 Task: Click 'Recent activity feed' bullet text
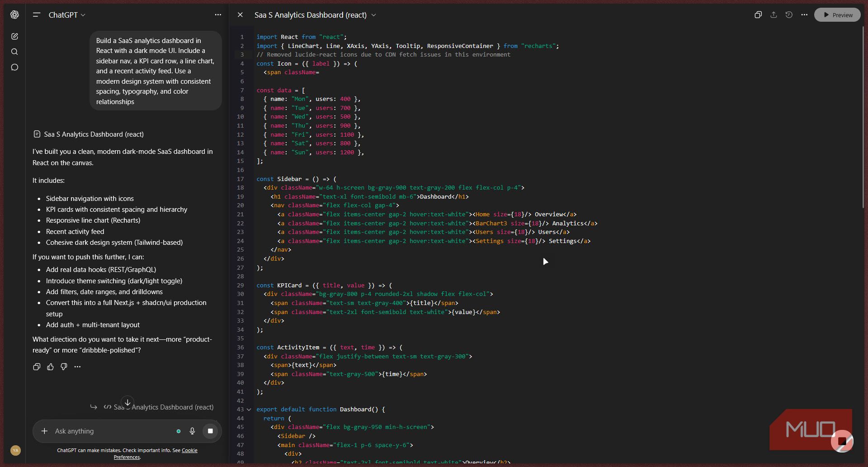coord(75,232)
